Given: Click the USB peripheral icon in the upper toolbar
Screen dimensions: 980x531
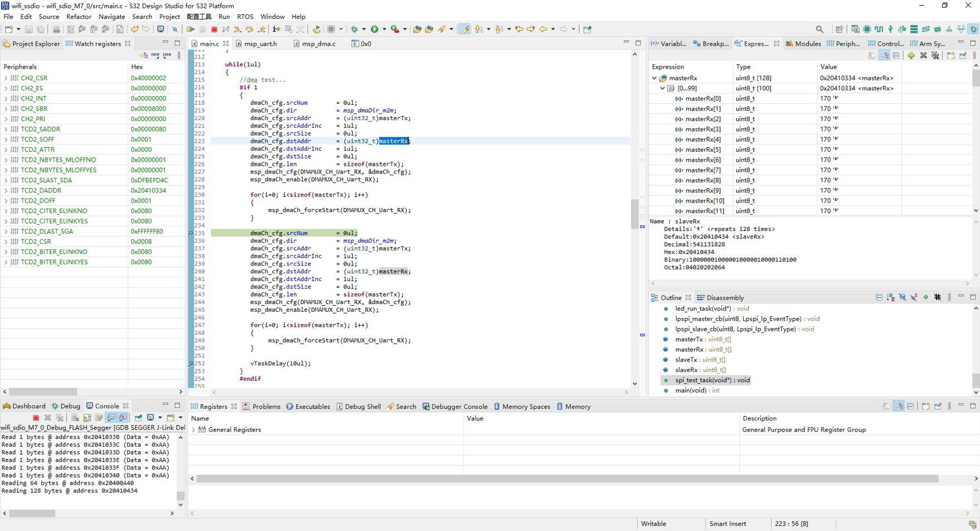Looking at the screenshot, I should click(890, 29).
